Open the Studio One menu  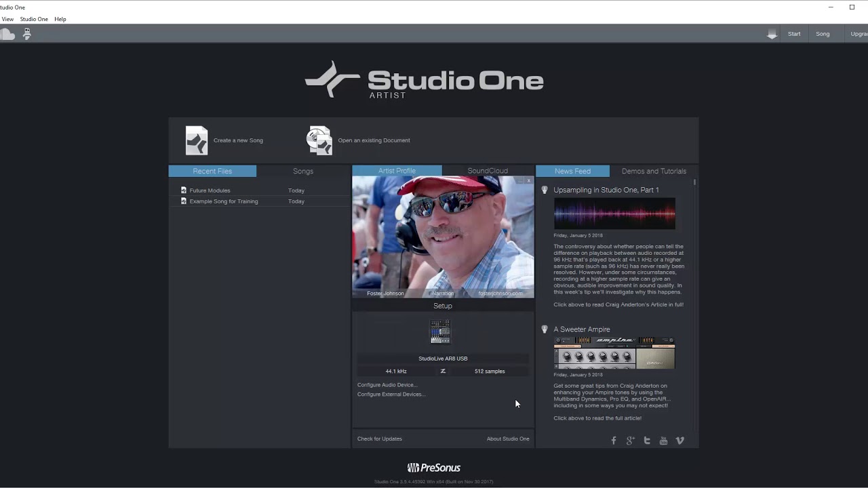pos(34,19)
